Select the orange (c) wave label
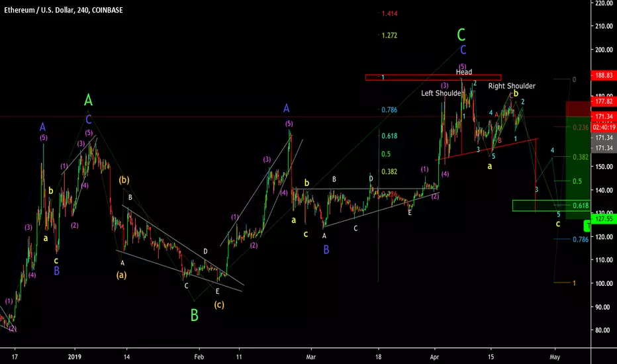 [219, 304]
